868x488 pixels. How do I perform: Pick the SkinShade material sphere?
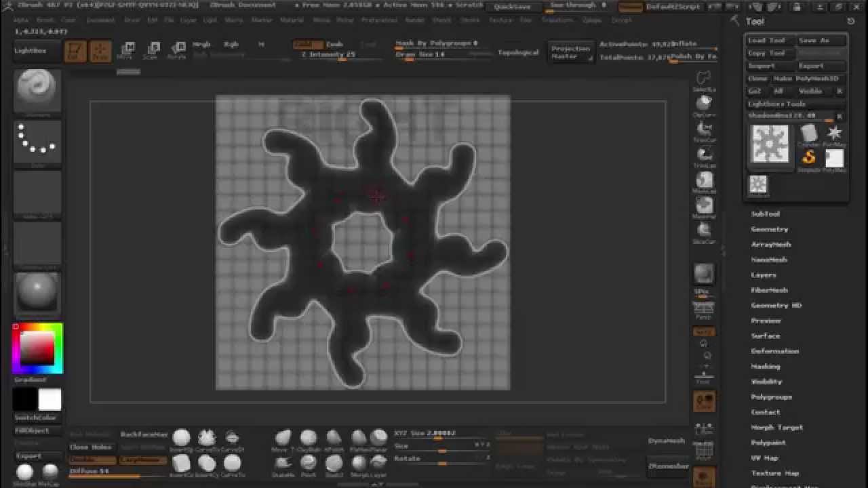(x=25, y=473)
